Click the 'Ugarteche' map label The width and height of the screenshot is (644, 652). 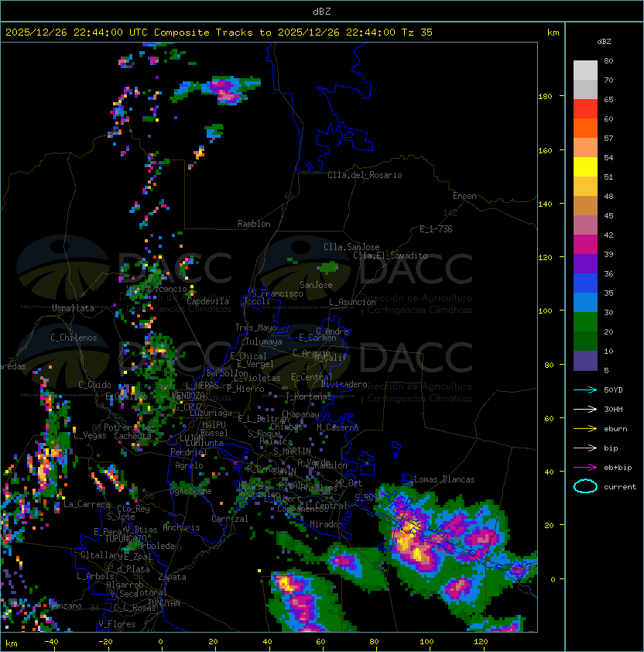tap(191, 491)
